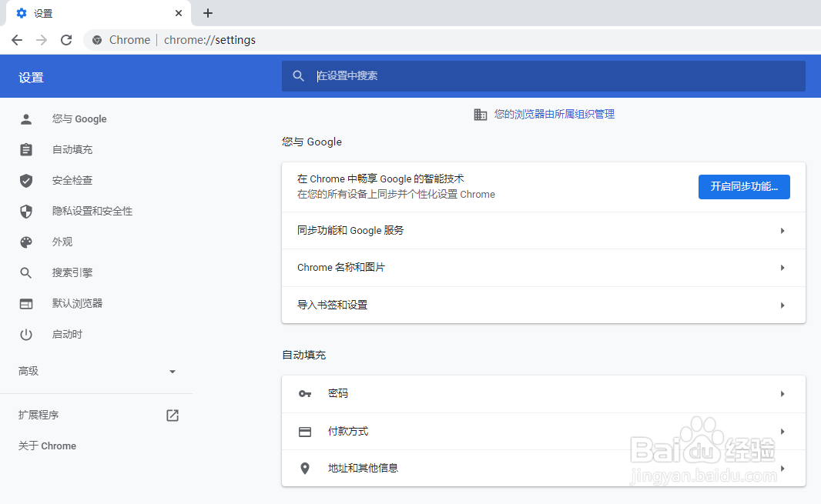Image resolution: width=821 pixels, height=504 pixels.
Task: Click the key icon for 密码
Action: coord(305,393)
